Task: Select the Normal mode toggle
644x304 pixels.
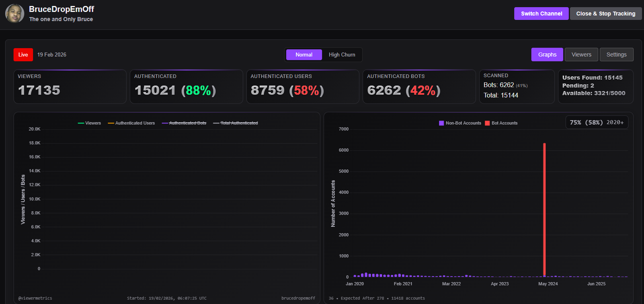Action: pyautogui.click(x=304, y=55)
